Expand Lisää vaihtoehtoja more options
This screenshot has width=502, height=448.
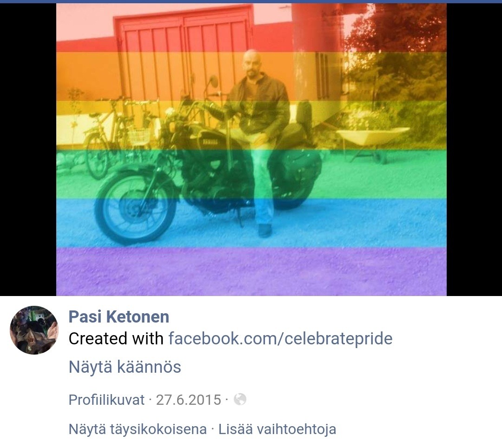click(x=277, y=429)
